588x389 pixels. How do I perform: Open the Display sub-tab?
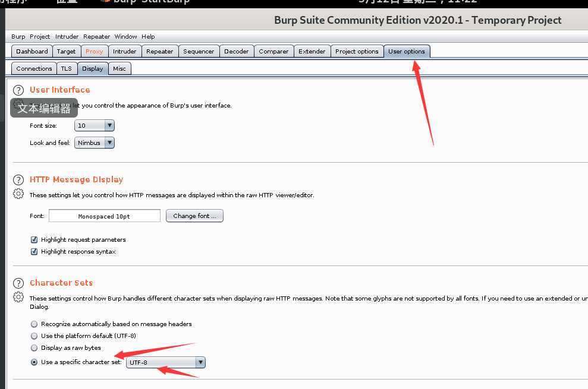click(x=93, y=68)
